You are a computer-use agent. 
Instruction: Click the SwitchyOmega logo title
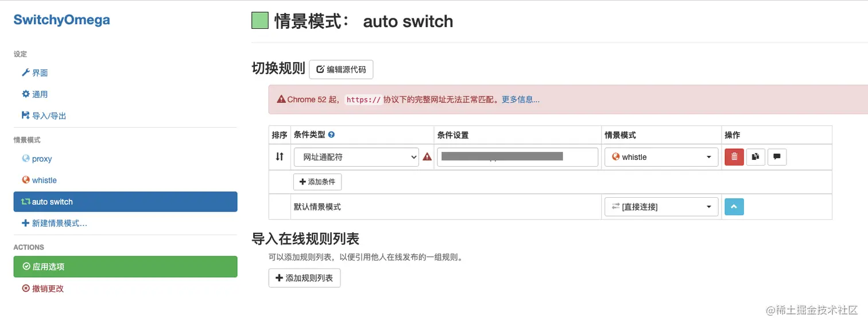[x=61, y=20]
